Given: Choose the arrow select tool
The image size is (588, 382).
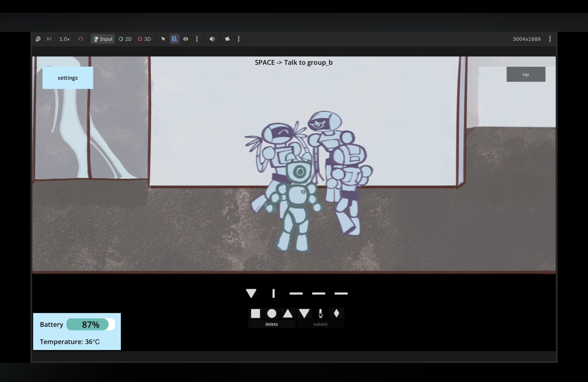Looking at the screenshot, I should 163,39.
